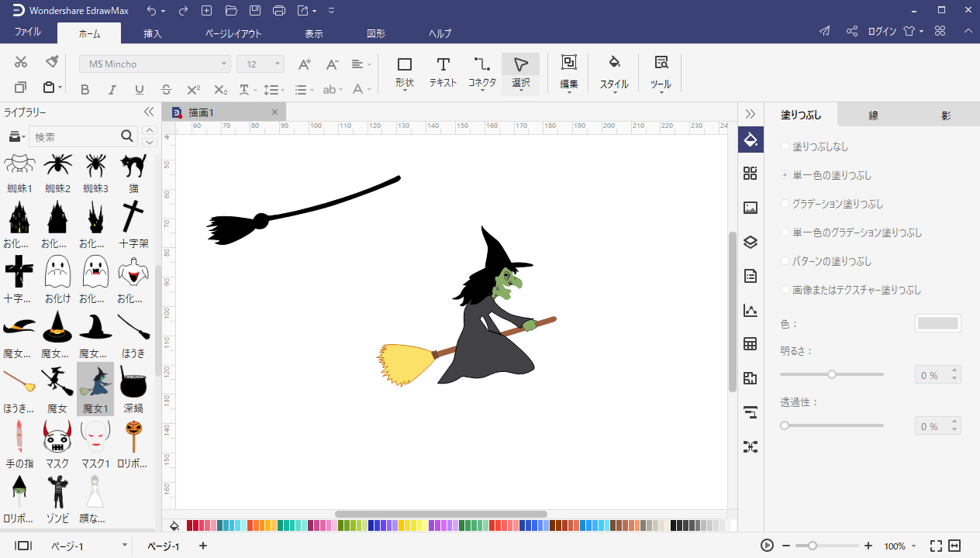
Task: Open the ファイル menu
Action: tap(28, 33)
